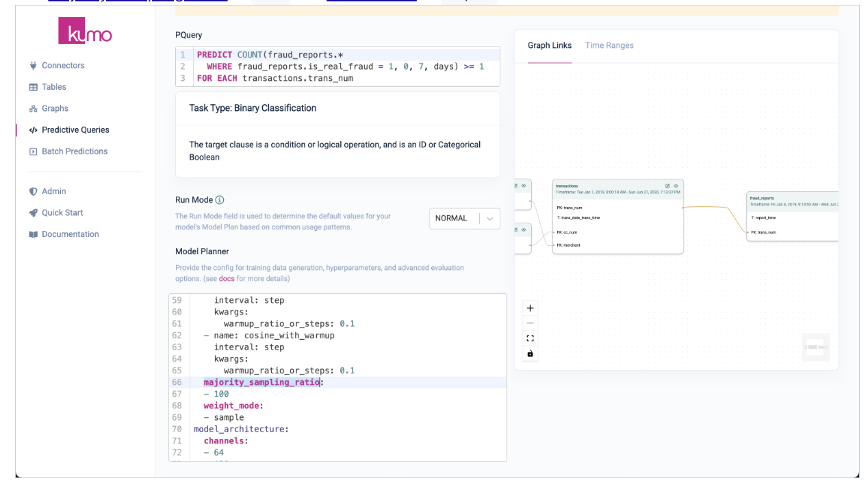
Task: Click the Run Mode info icon
Action: 220,200
